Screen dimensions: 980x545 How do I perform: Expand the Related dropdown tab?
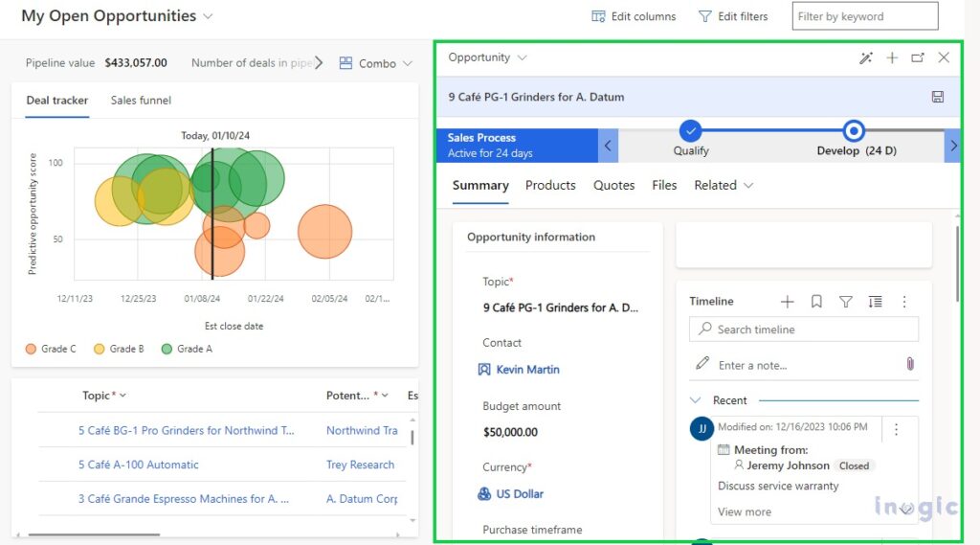(x=724, y=185)
